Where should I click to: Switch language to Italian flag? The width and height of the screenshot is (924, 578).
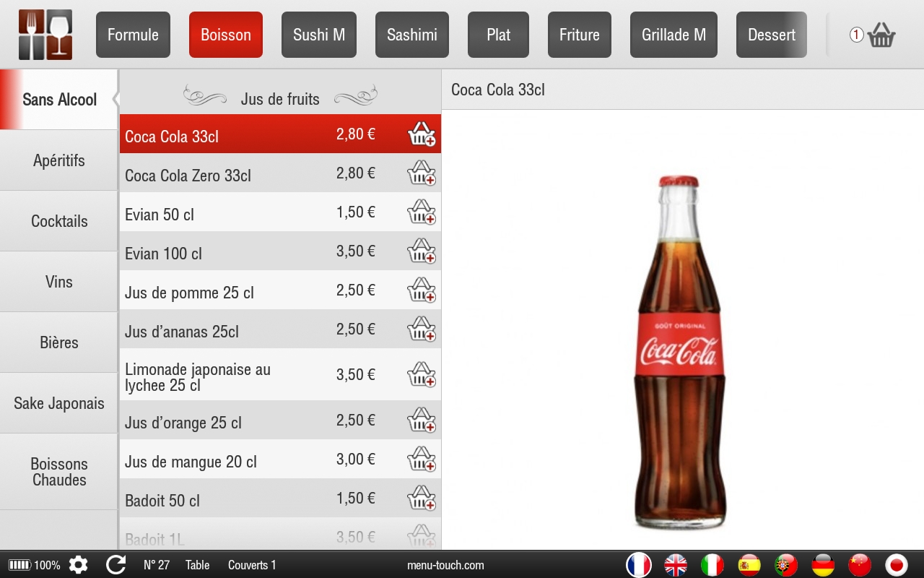pos(712,565)
